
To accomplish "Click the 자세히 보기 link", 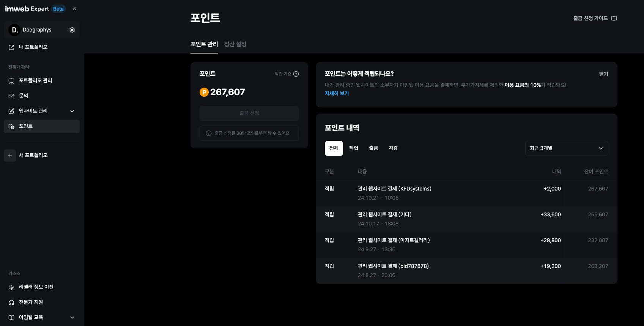I will coord(337,93).
